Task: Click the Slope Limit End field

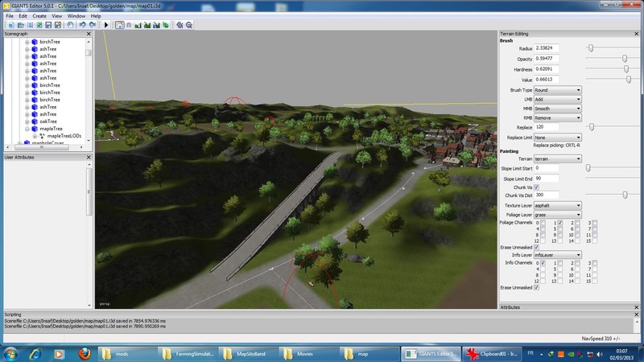Action: point(547,179)
